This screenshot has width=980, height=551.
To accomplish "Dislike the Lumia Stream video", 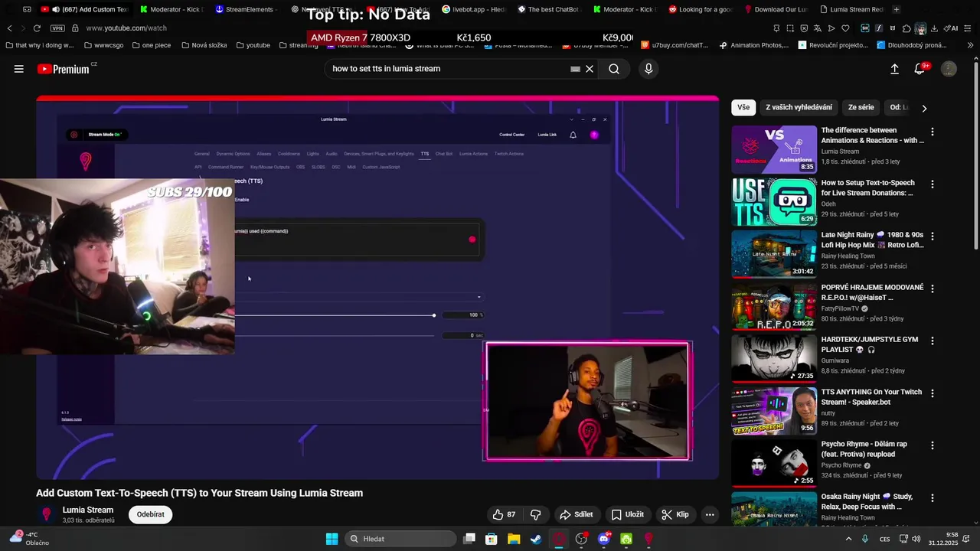I will click(x=536, y=514).
